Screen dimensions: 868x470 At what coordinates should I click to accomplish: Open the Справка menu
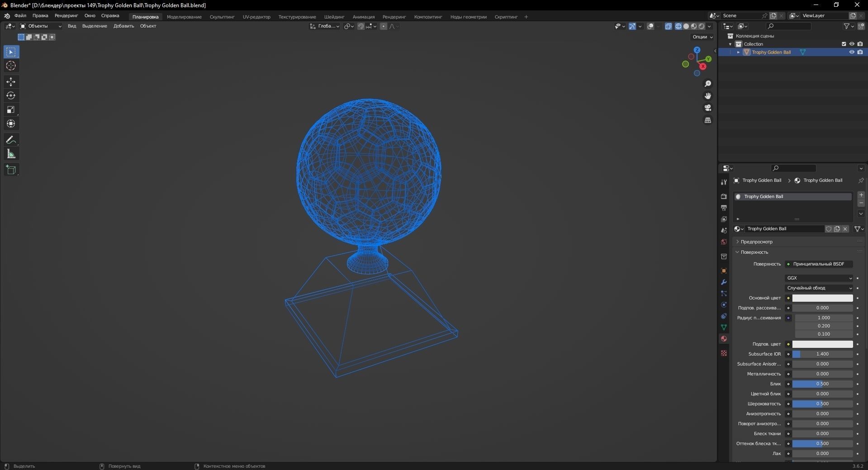click(x=110, y=16)
